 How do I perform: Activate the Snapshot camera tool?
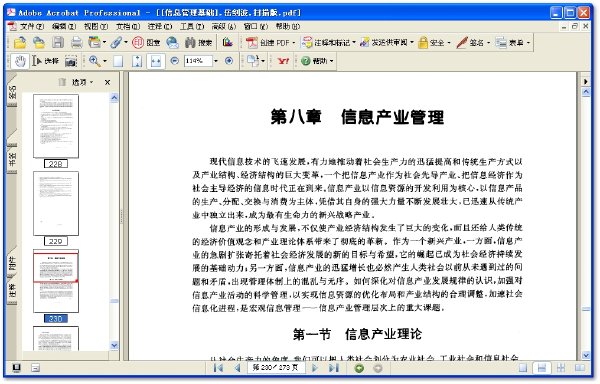tap(71, 61)
